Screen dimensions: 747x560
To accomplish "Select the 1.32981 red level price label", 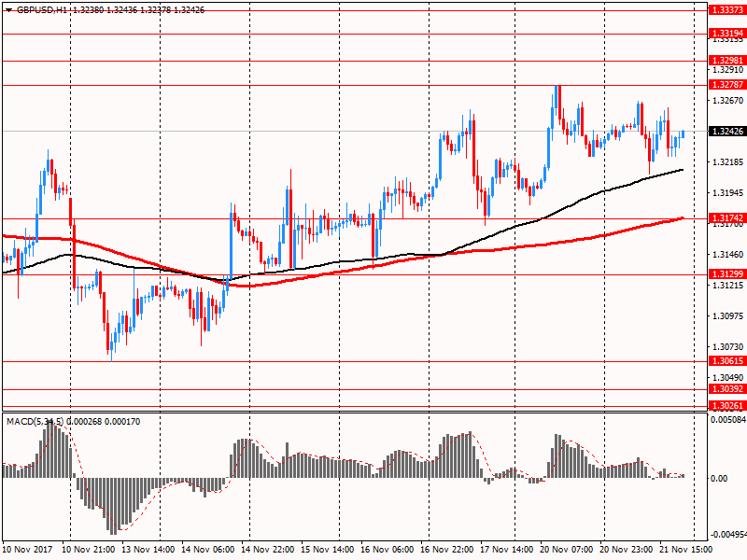I will [x=726, y=61].
